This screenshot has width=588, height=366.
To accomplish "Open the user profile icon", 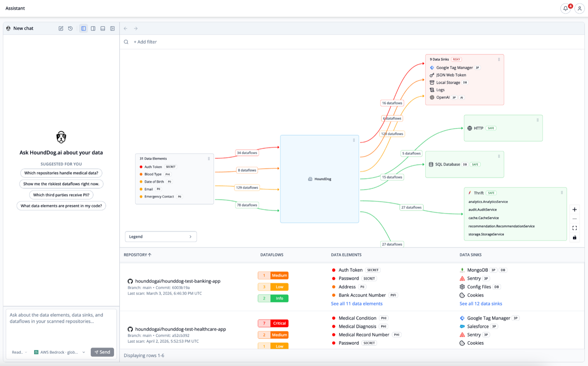I will pos(579,8).
